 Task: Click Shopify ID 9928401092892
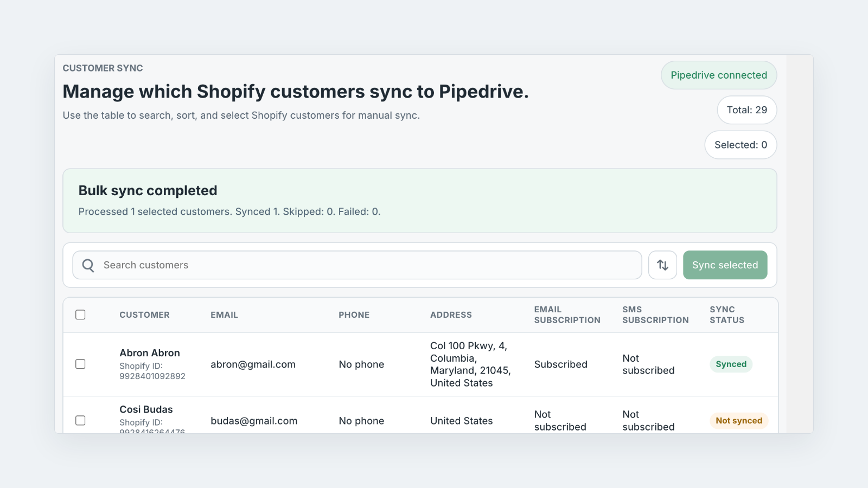click(x=152, y=371)
